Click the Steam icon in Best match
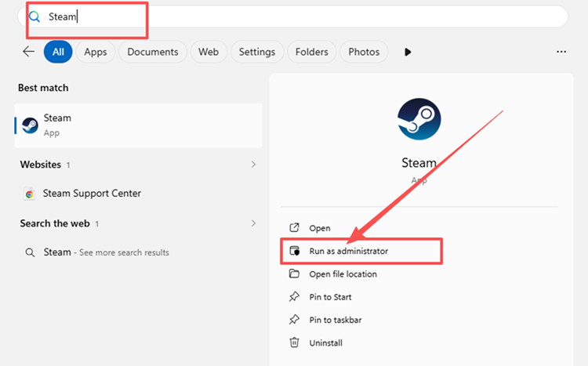This screenshot has width=588, height=366. [x=30, y=125]
